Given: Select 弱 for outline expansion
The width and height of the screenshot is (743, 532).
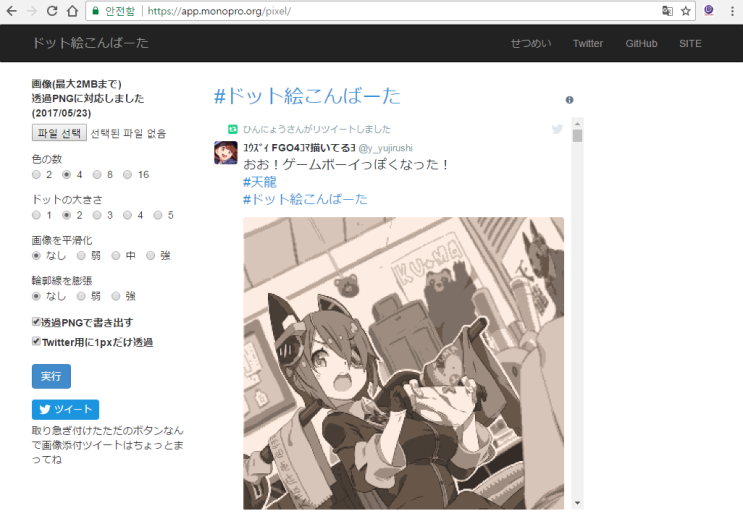Looking at the screenshot, I should point(82,296).
